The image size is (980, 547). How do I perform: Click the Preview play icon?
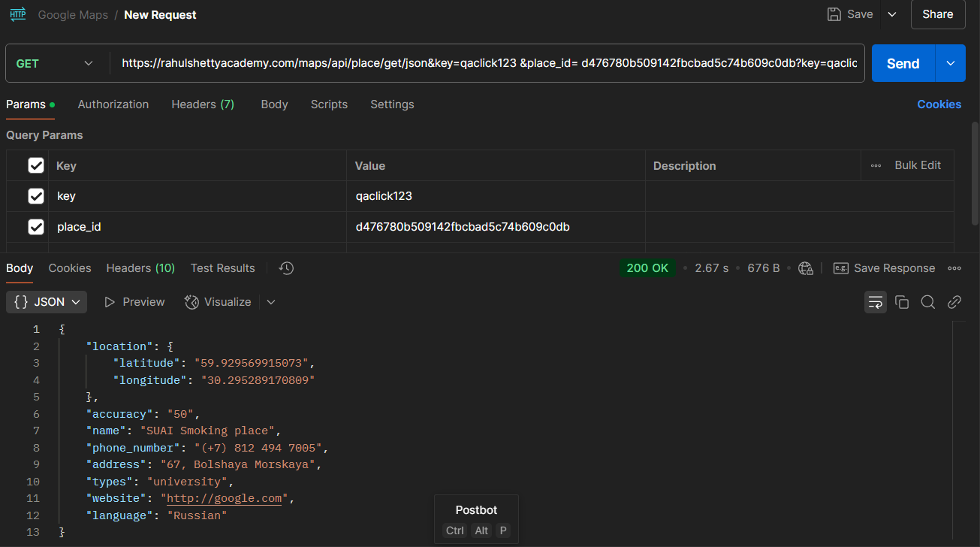coord(110,302)
